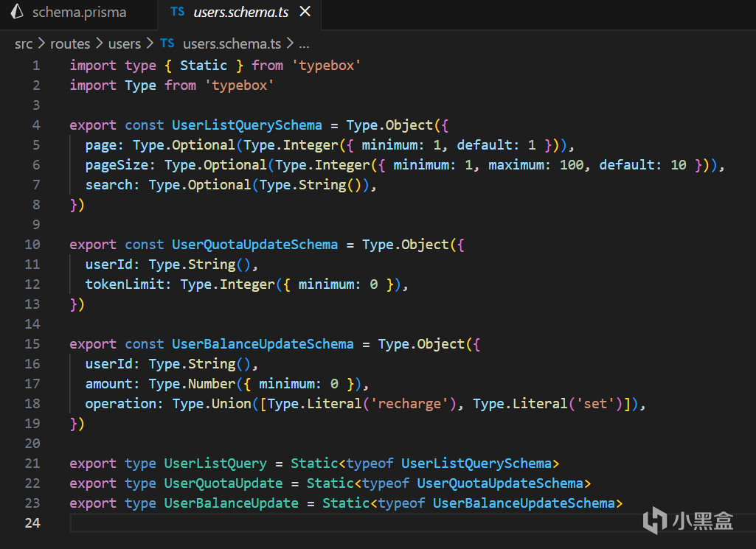Click line number 1 in the gutter
This screenshot has width=756, height=549.
click(36, 66)
